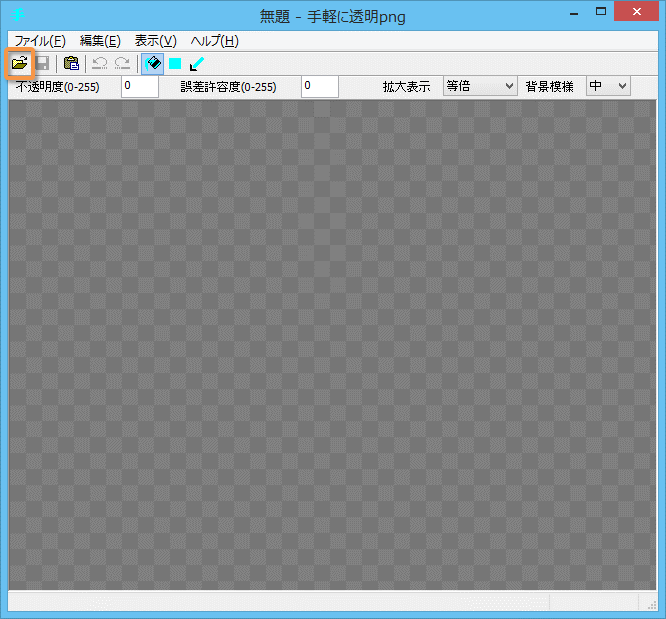Screen dimensions: 666x619
Task: Click the open file folder icon
Action: (19, 64)
